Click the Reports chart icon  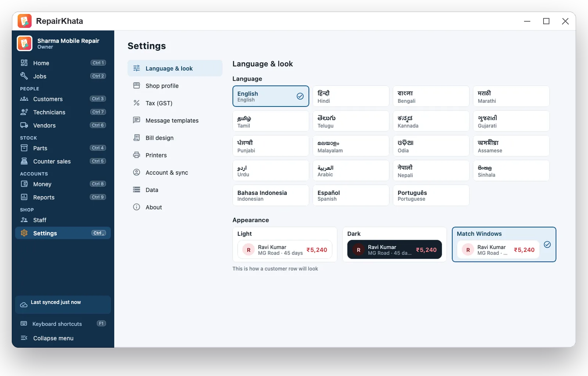coord(24,197)
